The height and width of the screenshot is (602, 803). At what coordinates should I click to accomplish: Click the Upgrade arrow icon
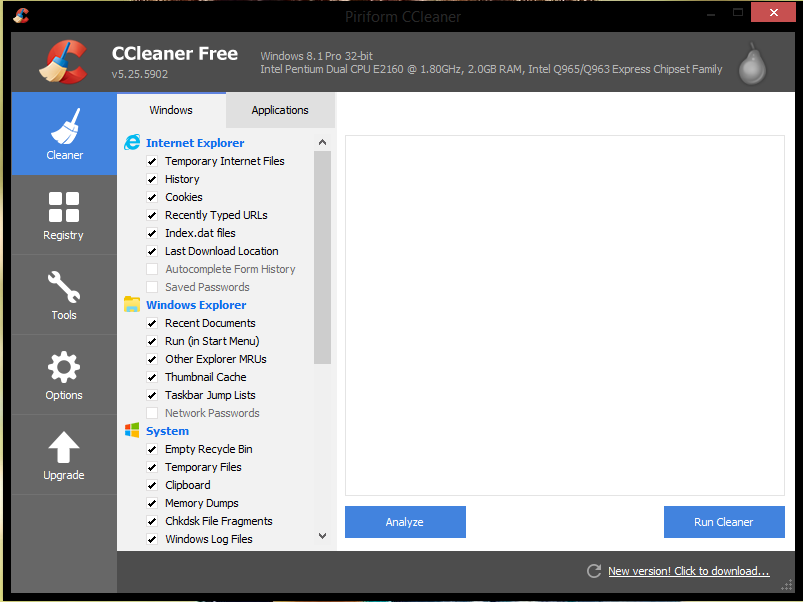pyautogui.click(x=64, y=447)
